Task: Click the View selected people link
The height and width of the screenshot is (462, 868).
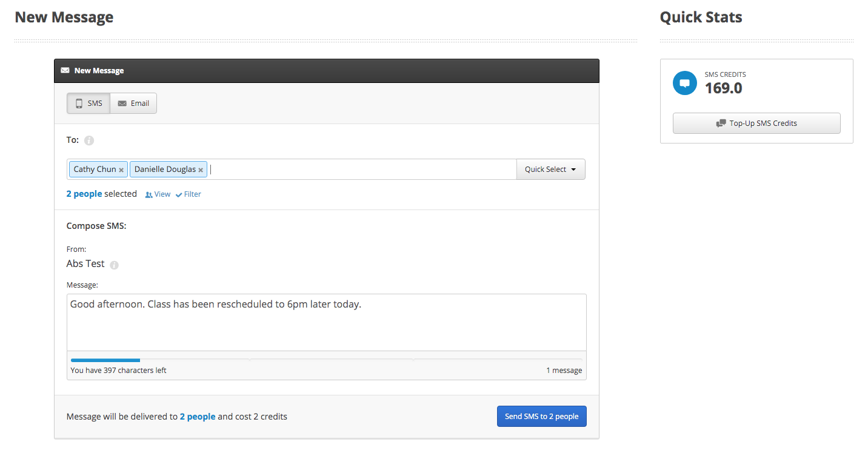Action: coord(158,194)
